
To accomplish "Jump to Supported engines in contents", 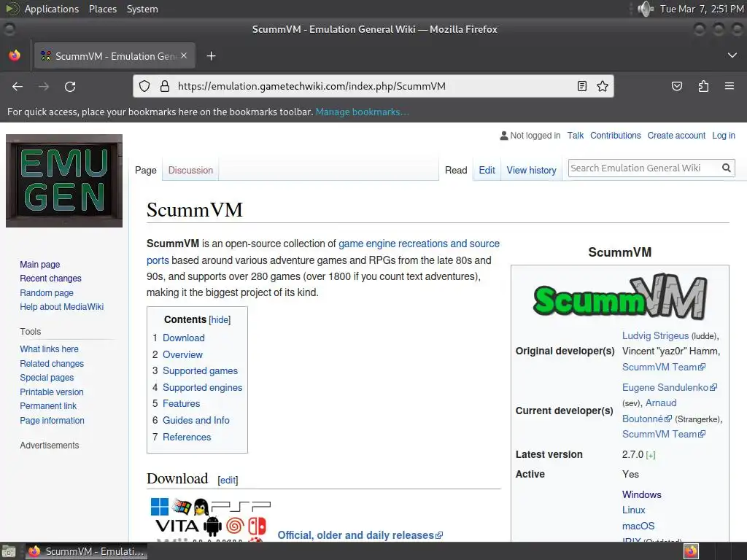I will pos(203,387).
